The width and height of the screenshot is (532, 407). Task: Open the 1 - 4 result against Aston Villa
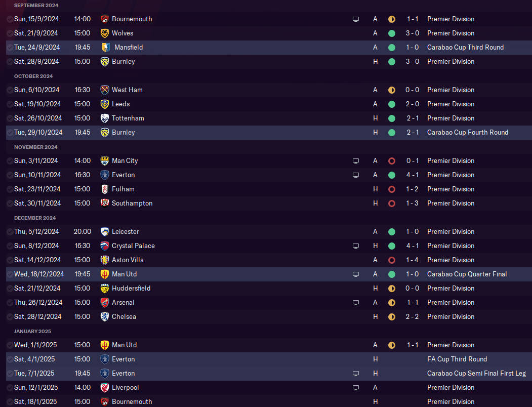[x=412, y=260]
